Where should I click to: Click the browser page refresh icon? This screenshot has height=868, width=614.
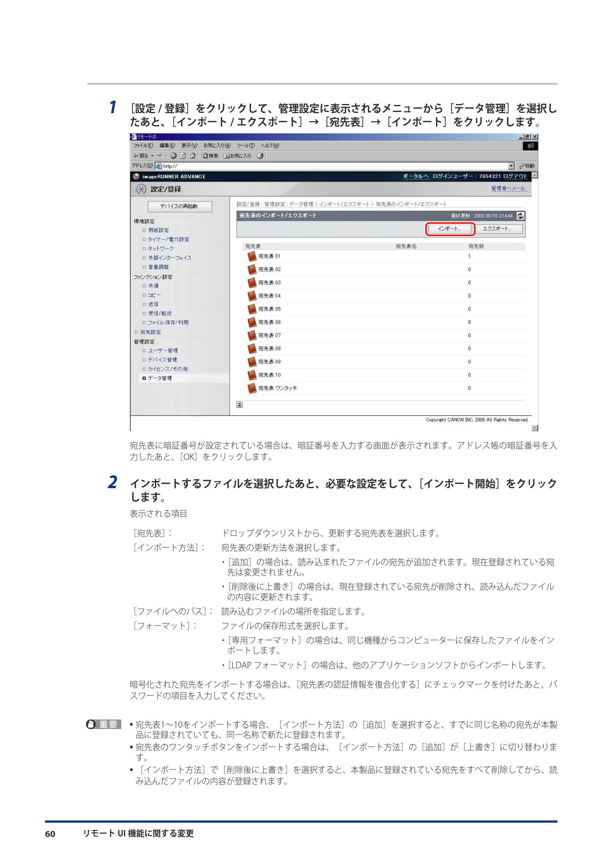(183, 156)
